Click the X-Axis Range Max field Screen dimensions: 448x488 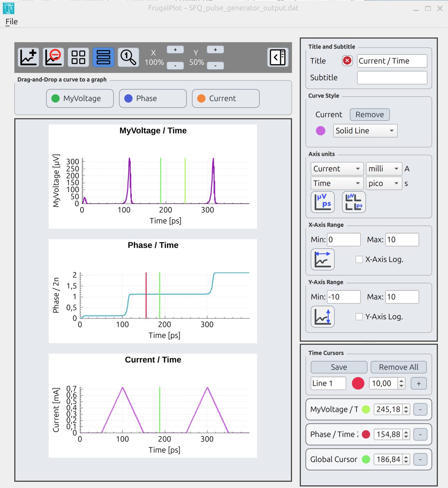click(x=402, y=240)
